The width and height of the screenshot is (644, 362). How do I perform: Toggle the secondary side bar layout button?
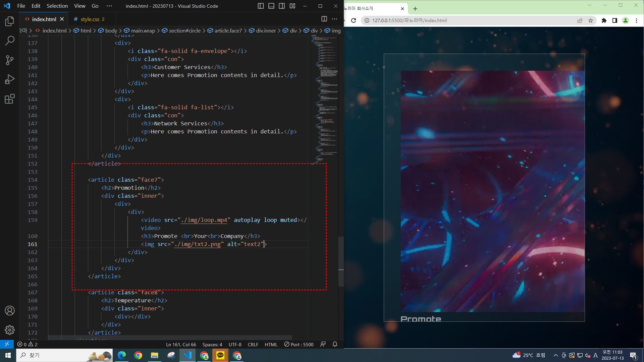[282, 6]
